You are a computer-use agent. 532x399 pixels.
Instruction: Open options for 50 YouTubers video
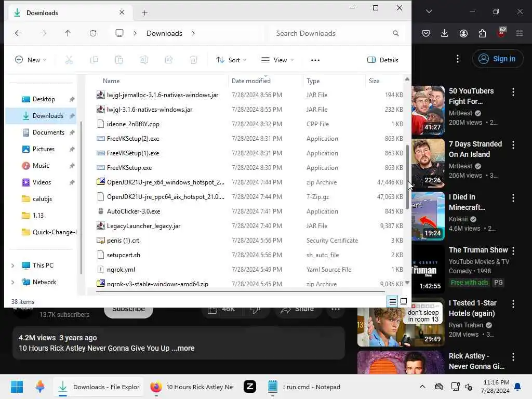tap(513, 91)
